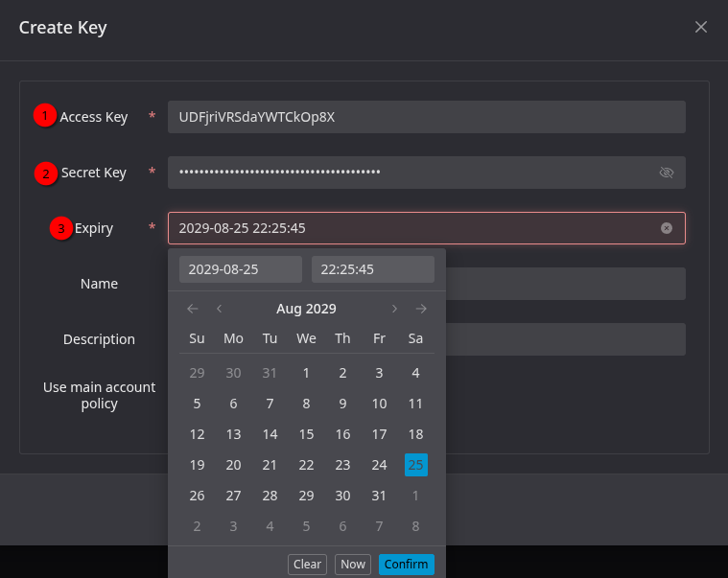The image size is (728, 578).
Task: Click the Now button
Action: [x=353, y=564]
